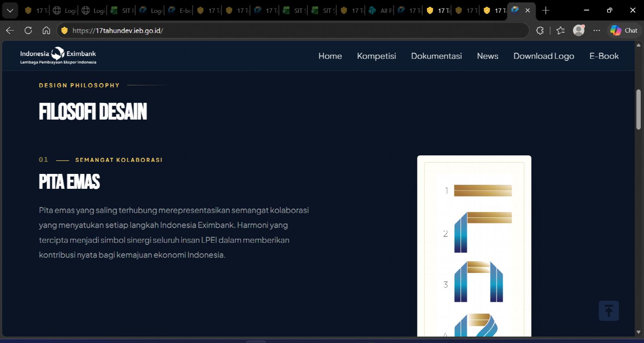Switch to the Logo tab
Viewport: 644px width, 343px height.
point(150,10)
